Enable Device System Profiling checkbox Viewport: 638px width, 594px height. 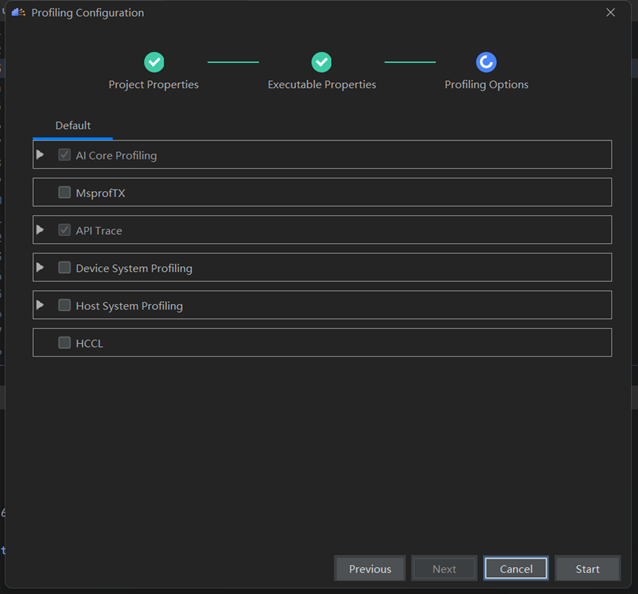65,268
